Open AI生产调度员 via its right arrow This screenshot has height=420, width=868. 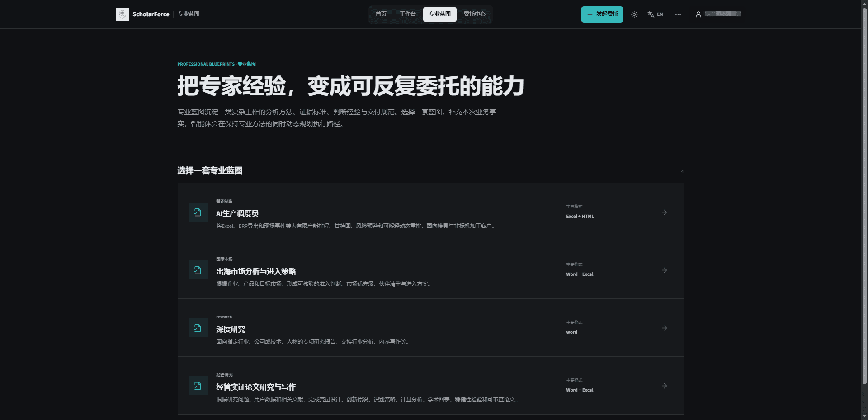tap(665, 212)
